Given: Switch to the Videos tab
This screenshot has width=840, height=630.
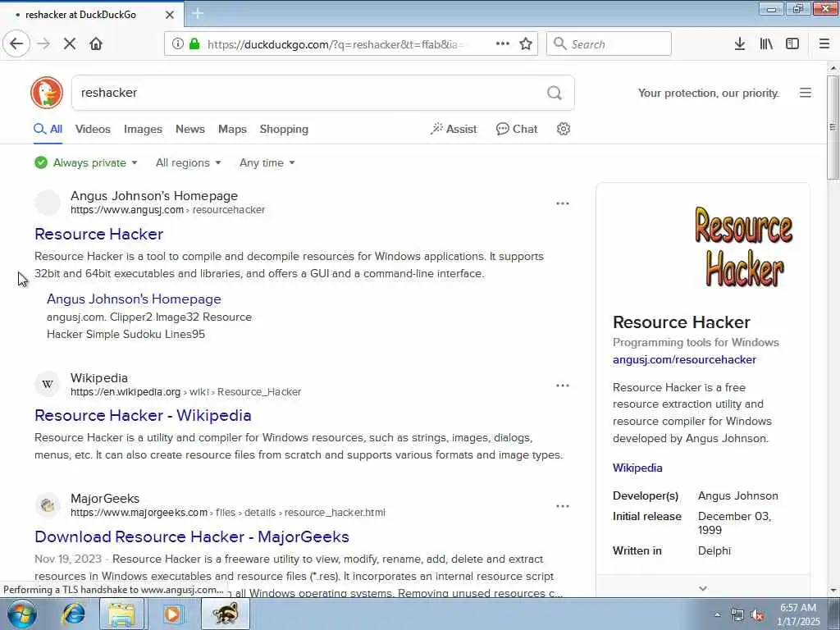Looking at the screenshot, I should [93, 129].
